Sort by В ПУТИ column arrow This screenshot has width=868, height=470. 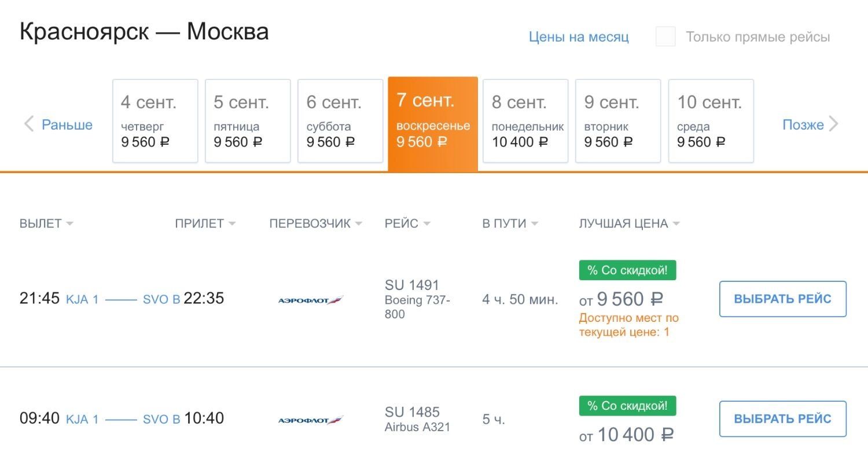pyautogui.click(x=534, y=224)
